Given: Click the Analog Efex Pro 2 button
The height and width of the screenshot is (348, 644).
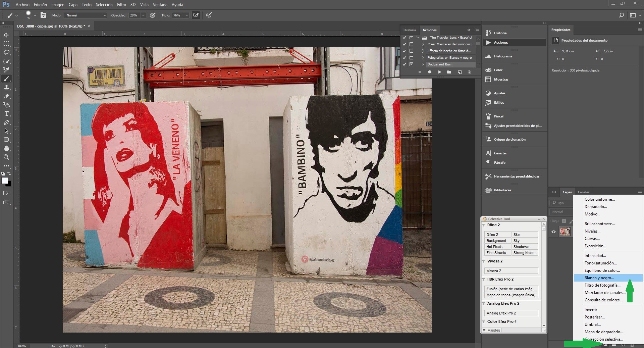Looking at the screenshot, I should [x=511, y=313].
